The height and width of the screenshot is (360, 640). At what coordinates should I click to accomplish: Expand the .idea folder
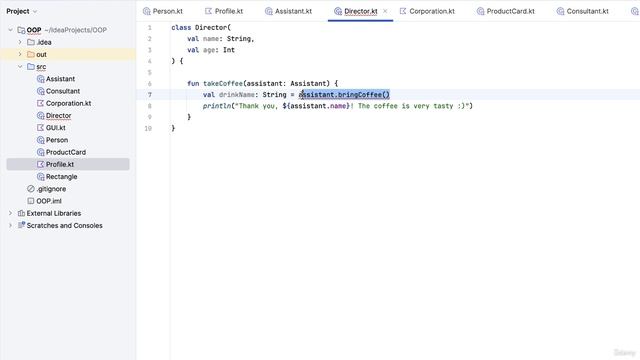(x=20, y=42)
